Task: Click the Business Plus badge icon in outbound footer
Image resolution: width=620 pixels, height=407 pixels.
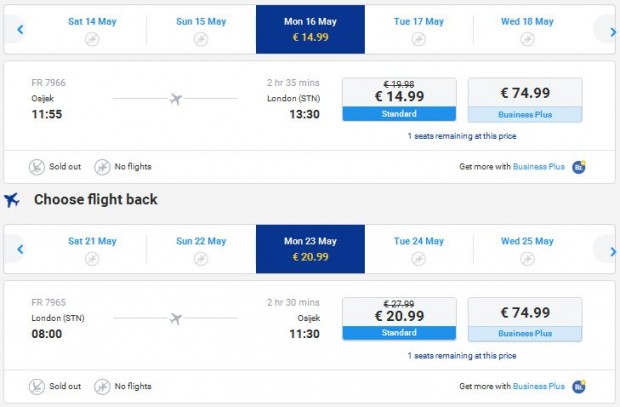Action: pyautogui.click(x=579, y=167)
